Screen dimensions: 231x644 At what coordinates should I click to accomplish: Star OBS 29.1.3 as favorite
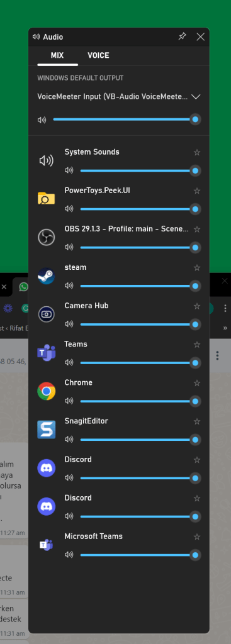[x=197, y=230]
